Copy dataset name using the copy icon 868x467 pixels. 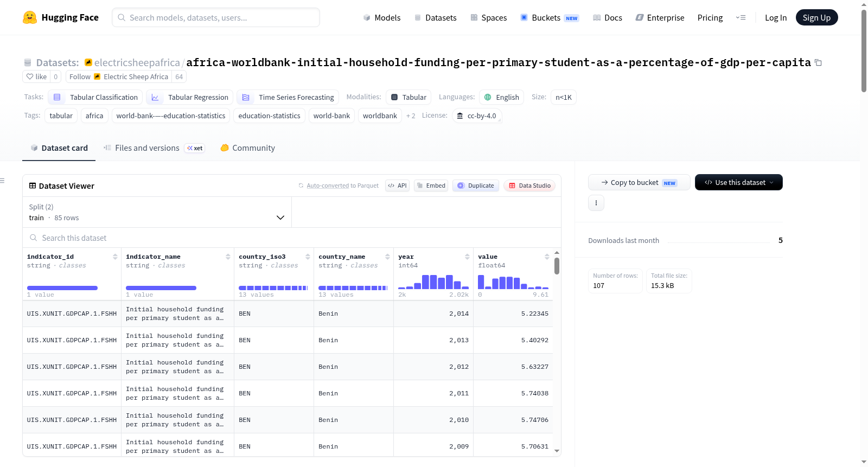818,63
